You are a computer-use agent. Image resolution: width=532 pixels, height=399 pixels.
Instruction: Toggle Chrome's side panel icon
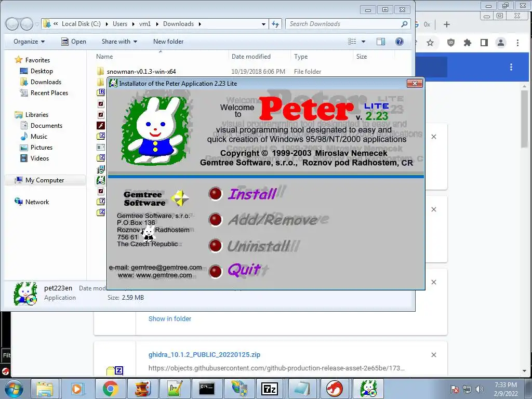484,43
